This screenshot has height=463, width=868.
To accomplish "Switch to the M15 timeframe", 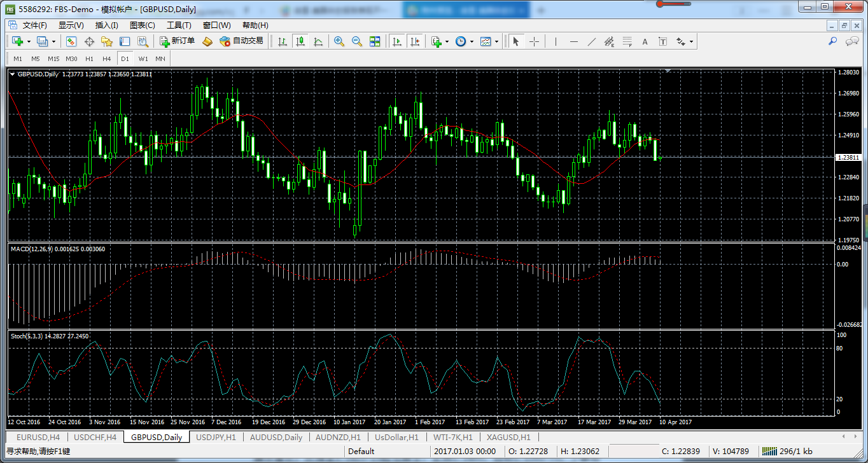I will 53,59.
